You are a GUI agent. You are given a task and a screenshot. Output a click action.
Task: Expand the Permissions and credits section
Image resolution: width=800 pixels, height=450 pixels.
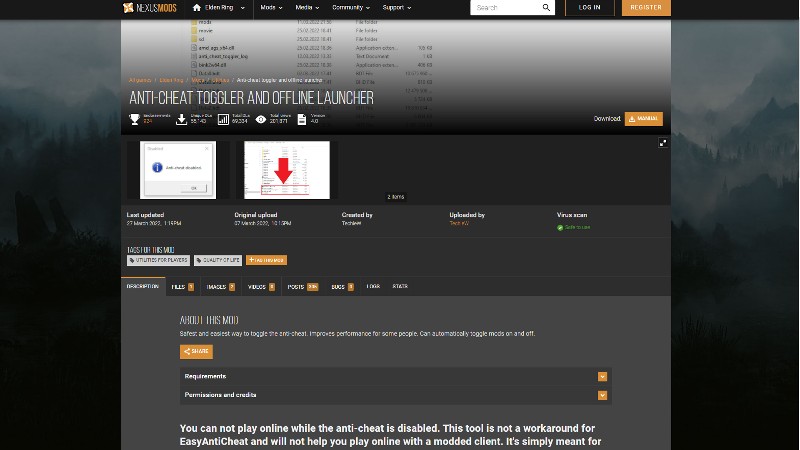pos(395,395)
